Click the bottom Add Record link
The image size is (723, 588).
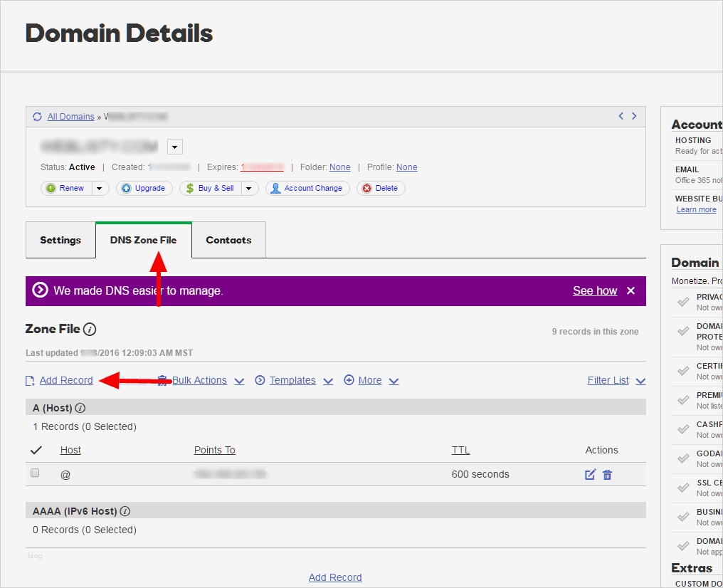coord(335,577)
